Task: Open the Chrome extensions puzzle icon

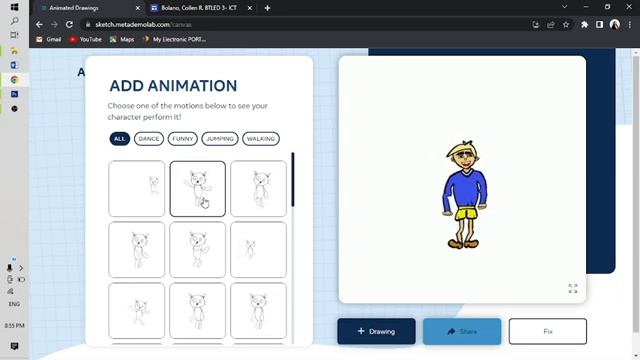Action: click(x=584, y=24)
